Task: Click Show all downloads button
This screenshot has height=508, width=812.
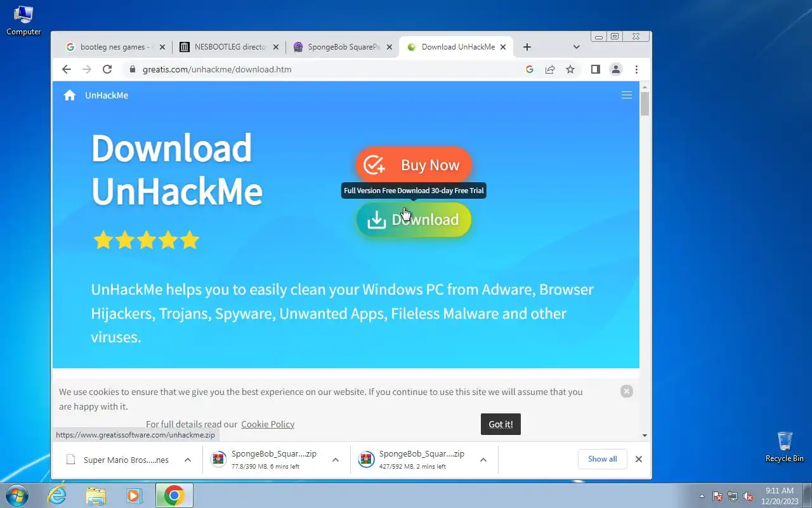Action: click(x=603, y=459)
